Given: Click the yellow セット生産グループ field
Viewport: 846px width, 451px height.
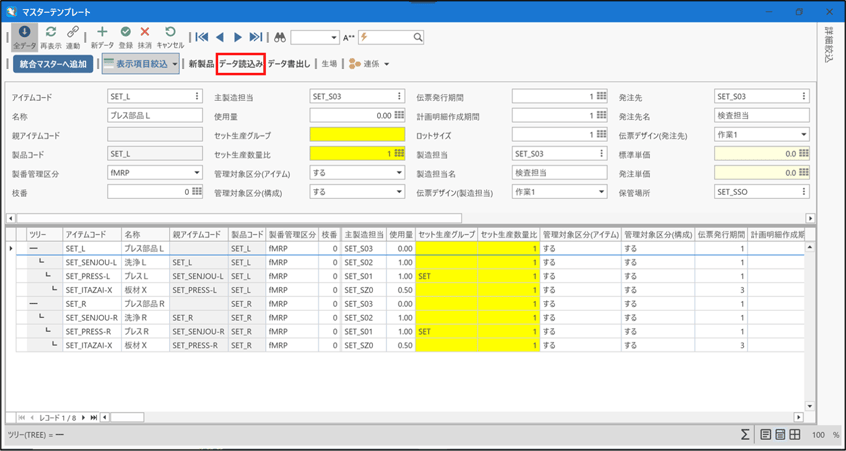Looking at the screenshot, I should click(x=357, y=135).
